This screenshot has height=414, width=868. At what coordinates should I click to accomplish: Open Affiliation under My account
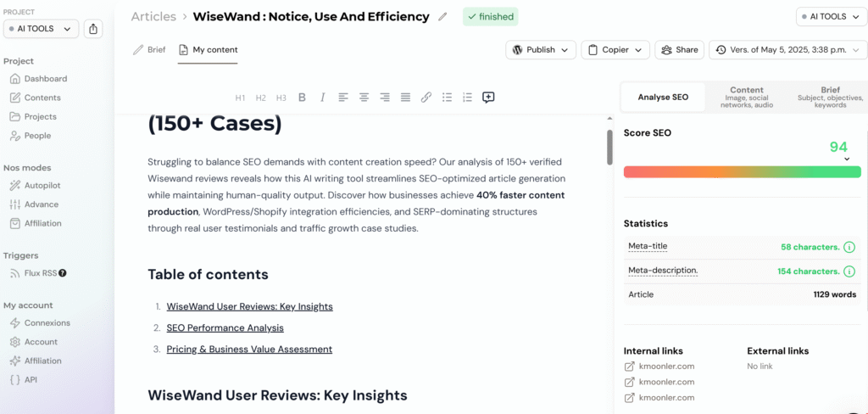[x=36, y=361]
